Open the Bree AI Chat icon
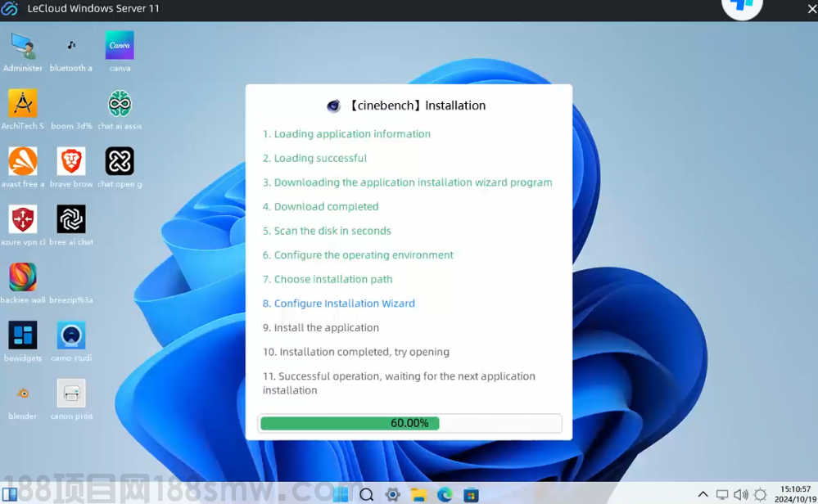The width and height of the screenshot is (818, 504). pyautogui.click(x=71, y=219)
